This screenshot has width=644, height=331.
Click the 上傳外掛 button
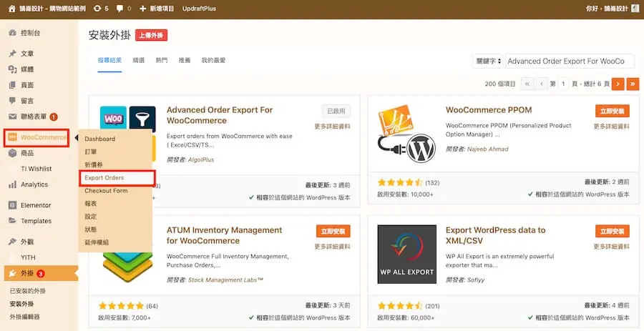pyautogui.click(x=151, y=35)
